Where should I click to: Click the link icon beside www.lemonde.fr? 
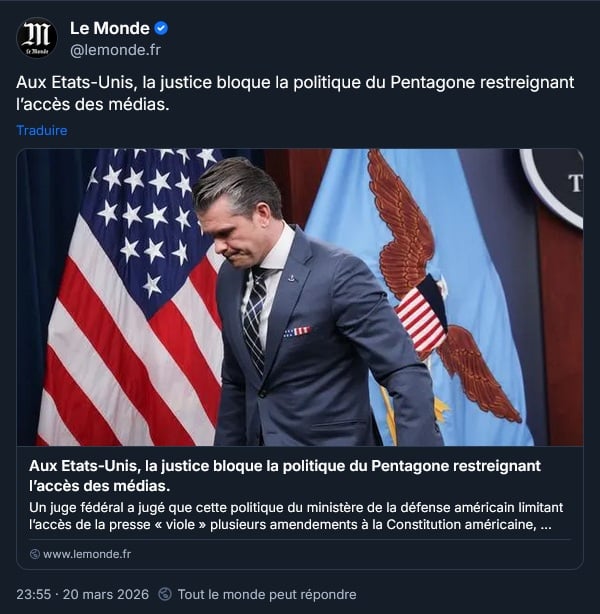pyautogui.click(x=35, y=554)
